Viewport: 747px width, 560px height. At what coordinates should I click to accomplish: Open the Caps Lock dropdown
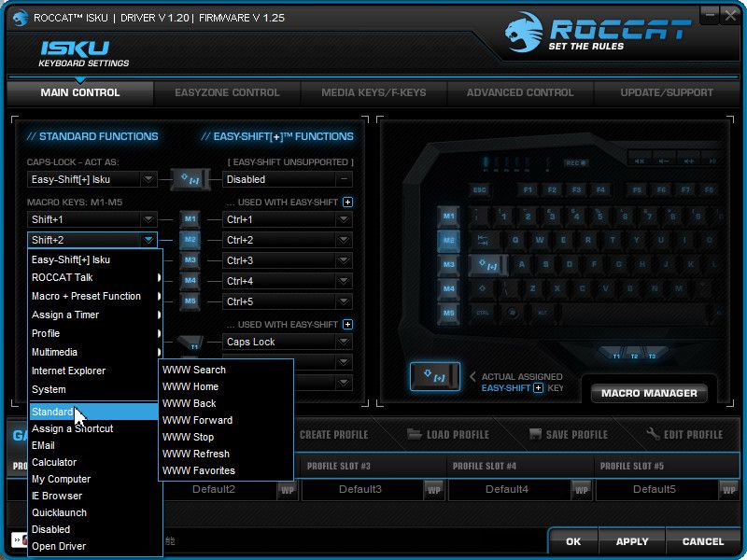tap(288, 342)
